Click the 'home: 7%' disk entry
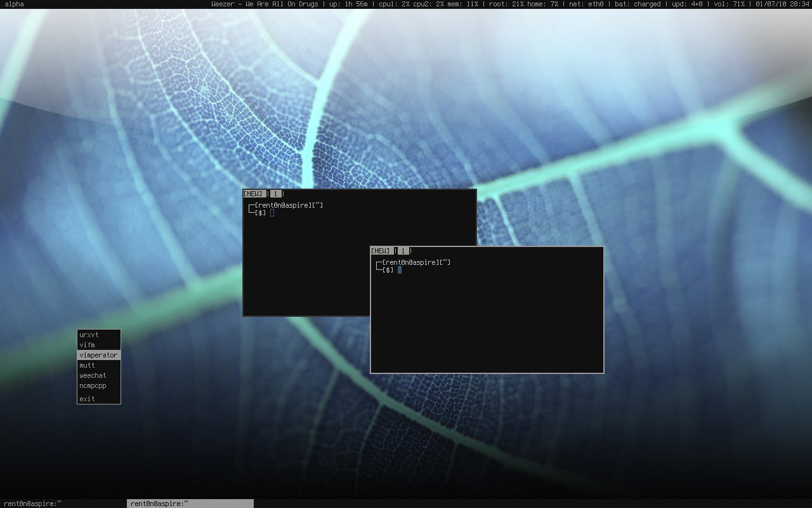 click(543, 4)
